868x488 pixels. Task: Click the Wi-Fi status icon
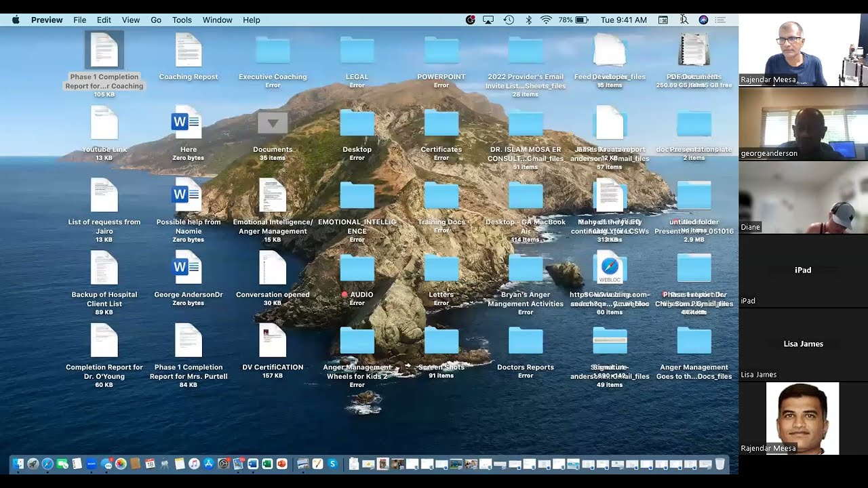pos(546,20)
